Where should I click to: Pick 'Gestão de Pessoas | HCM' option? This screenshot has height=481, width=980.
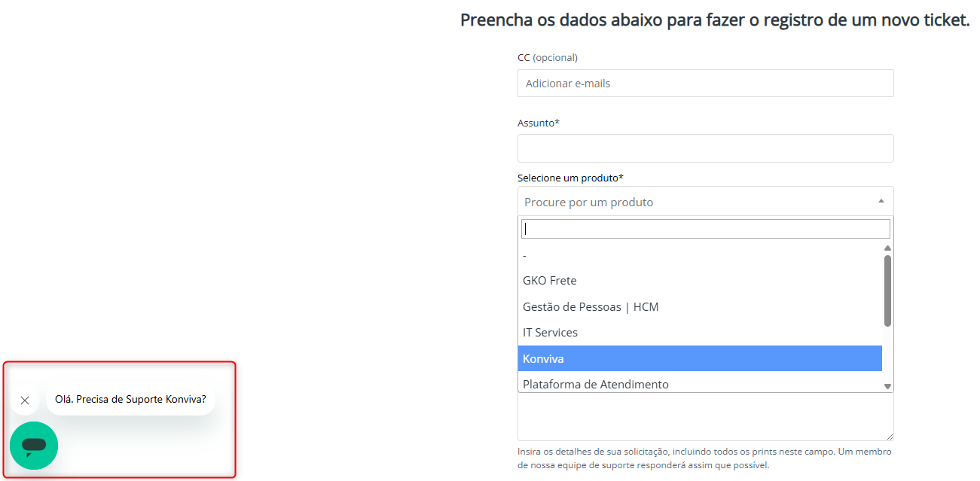[591, 307]
